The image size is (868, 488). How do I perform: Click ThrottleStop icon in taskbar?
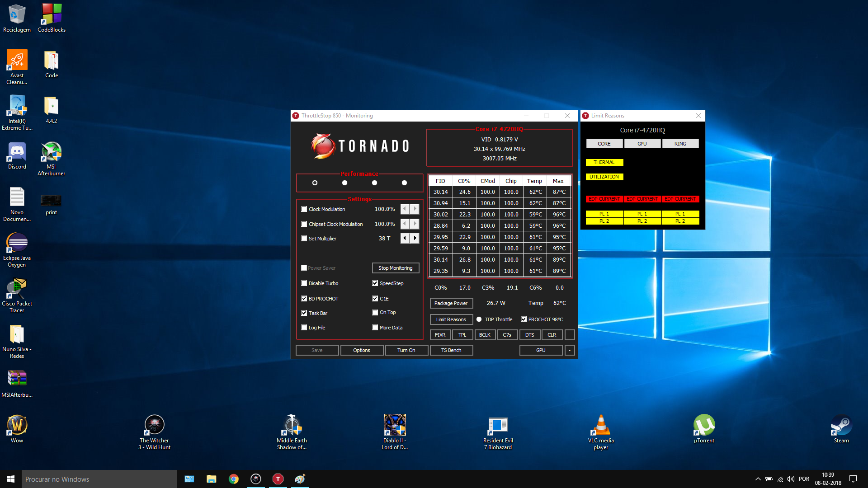coord(278,479)
